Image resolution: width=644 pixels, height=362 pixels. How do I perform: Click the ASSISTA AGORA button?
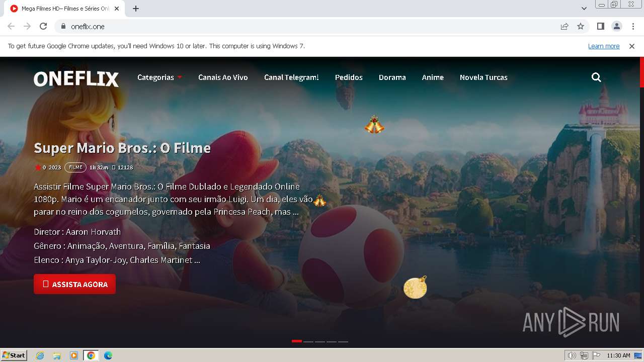(x=74, y=284)
